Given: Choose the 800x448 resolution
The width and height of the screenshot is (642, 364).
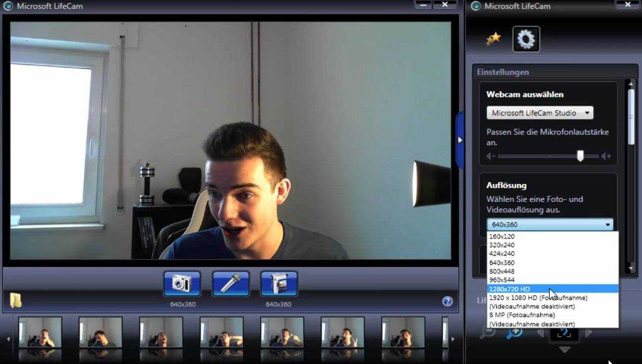Looking at the screenshot, I should (x=552, y=271).
